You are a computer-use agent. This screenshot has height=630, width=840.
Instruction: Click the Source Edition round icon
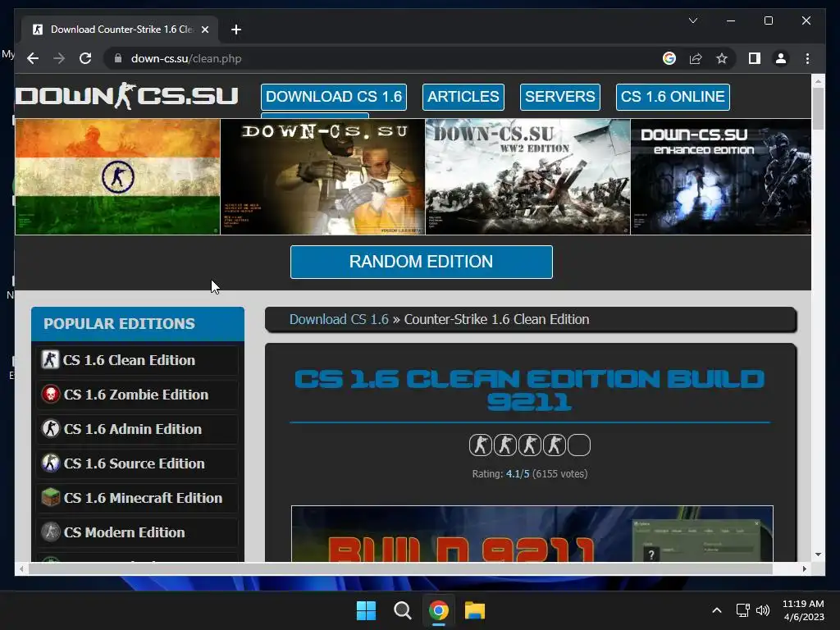tap(50, 463)
